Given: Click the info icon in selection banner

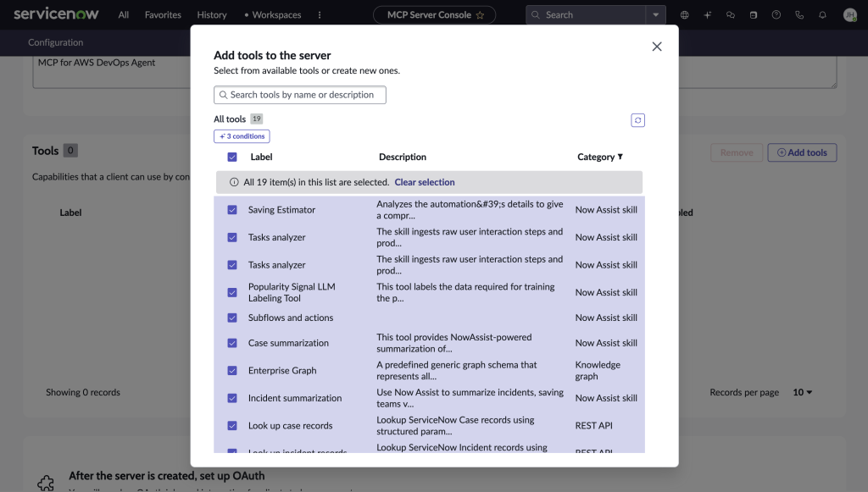Looking at the screenshot, I should [234, 182].
